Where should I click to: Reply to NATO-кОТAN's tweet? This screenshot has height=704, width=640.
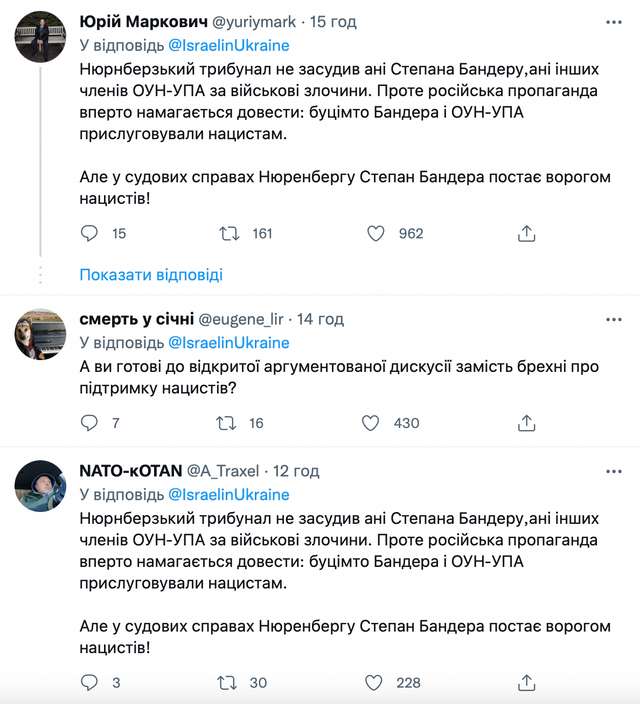[89, 683]
